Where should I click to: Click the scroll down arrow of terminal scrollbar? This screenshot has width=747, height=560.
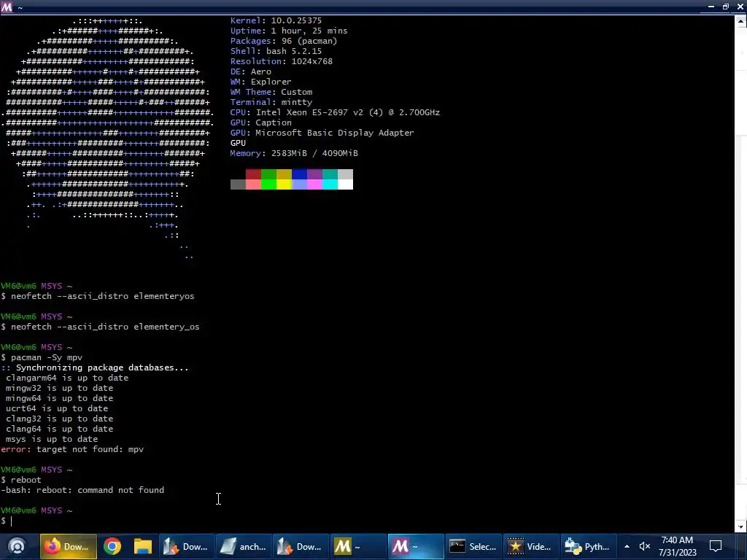pyautogui.click(x=740, y=526)
